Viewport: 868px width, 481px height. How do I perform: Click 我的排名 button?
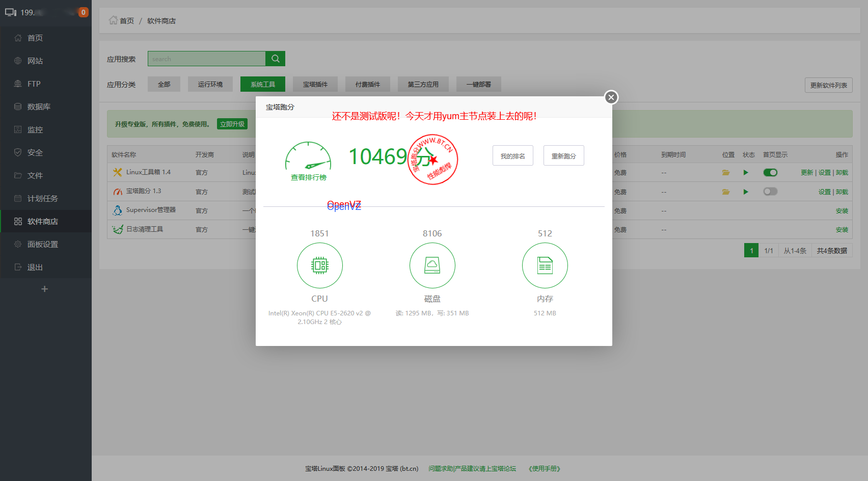point(513,156)
